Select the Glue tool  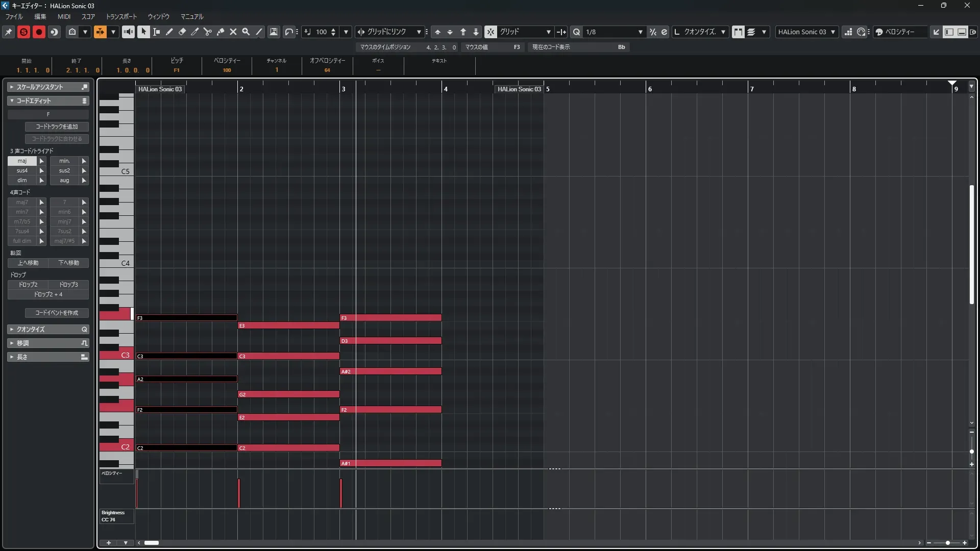[x=220, y=32]
